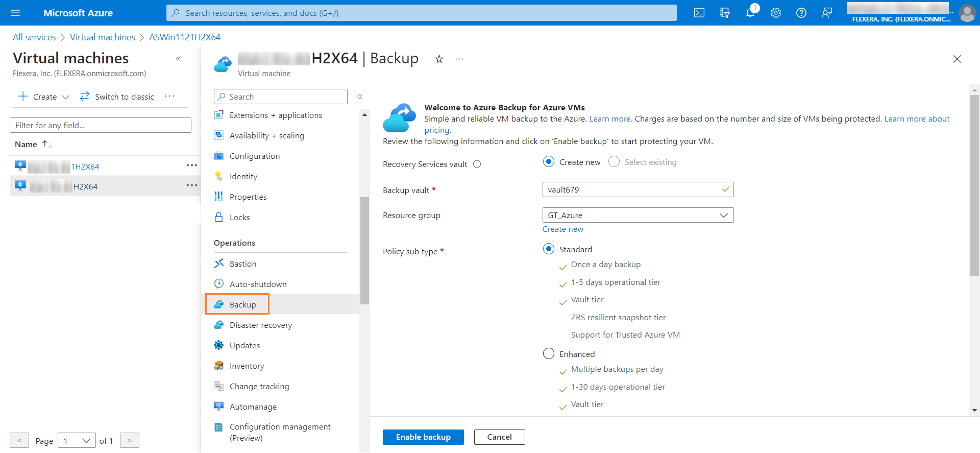Favorite this Backup page with star
Viewport: 980px width, 453px height.
click(x=439, y=59)
